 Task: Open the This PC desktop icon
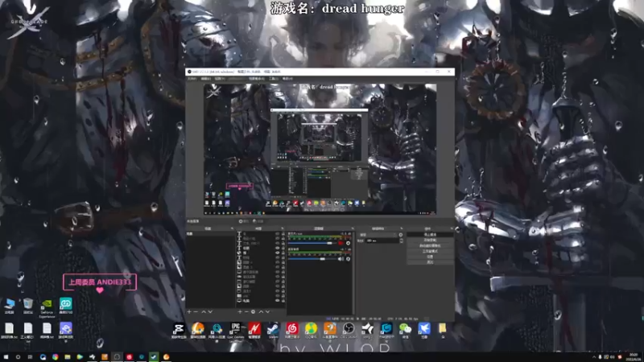[x=9, y=306]
